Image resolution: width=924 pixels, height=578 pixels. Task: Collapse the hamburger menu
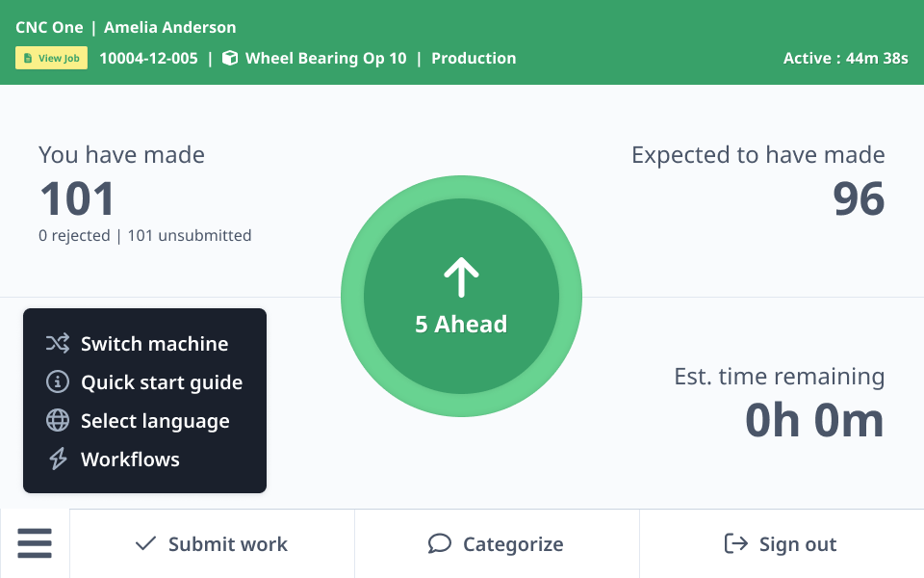click(x=35, y=544)
